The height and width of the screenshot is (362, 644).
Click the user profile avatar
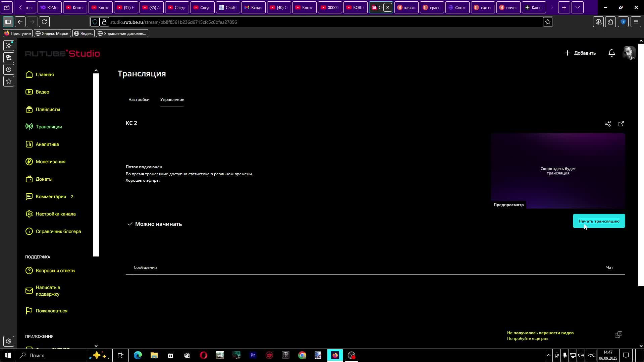[x=629, y=53]
